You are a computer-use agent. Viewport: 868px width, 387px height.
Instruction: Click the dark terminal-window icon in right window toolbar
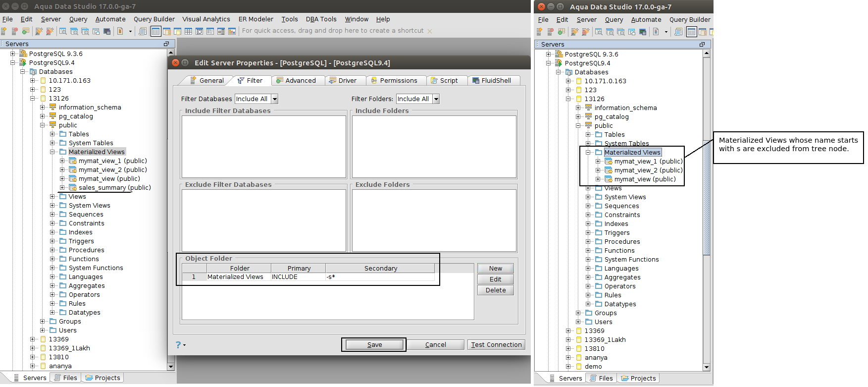(643, 32)
